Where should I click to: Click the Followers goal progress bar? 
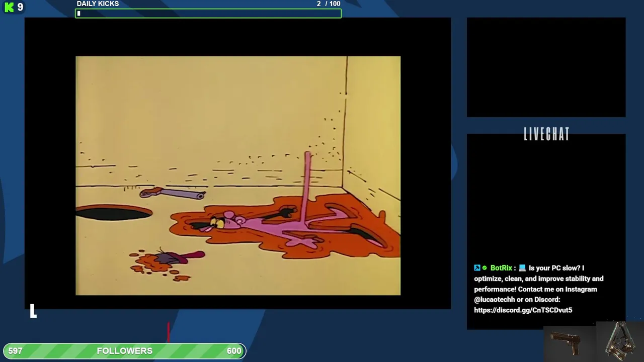click(125, 351)
